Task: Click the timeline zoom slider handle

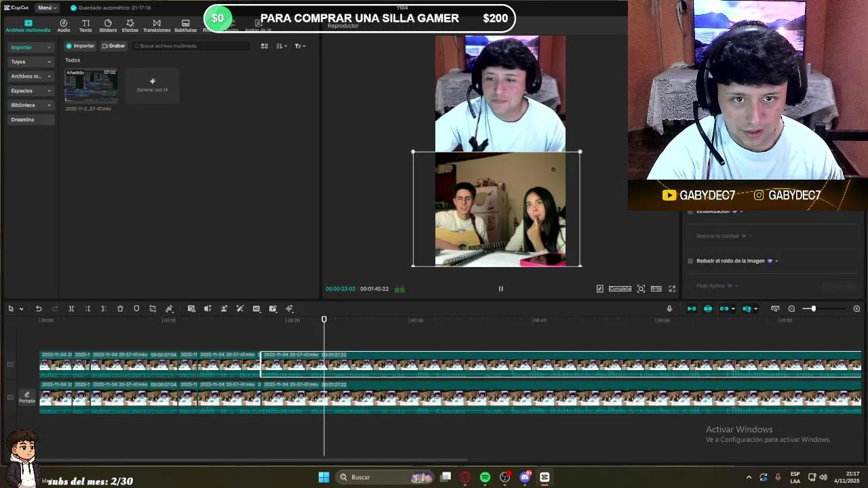Action: 814,309
